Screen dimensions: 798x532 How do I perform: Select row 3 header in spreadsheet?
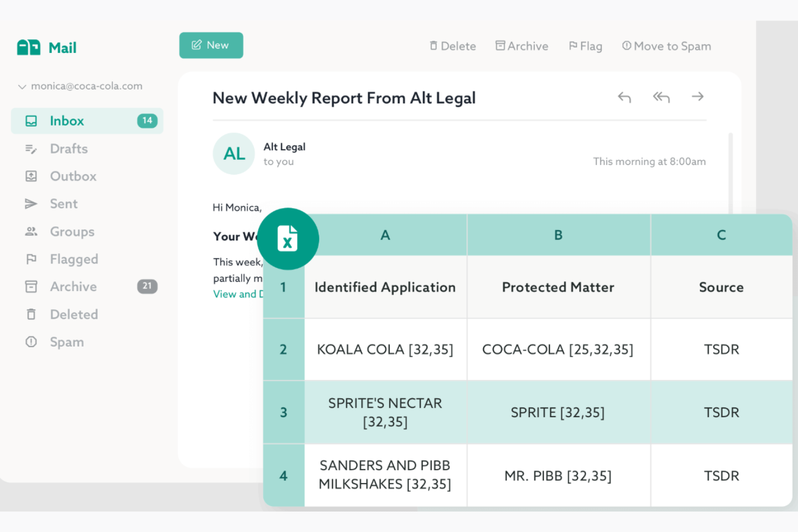284,413
